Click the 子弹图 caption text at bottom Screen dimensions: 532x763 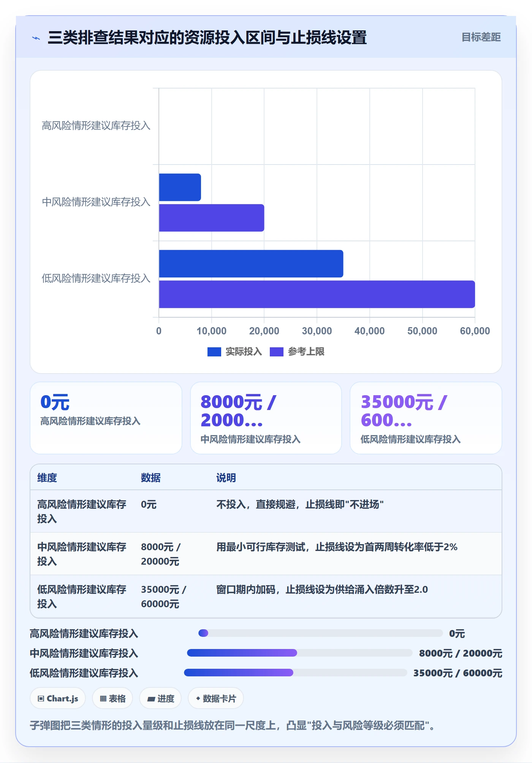click(233, 725)
